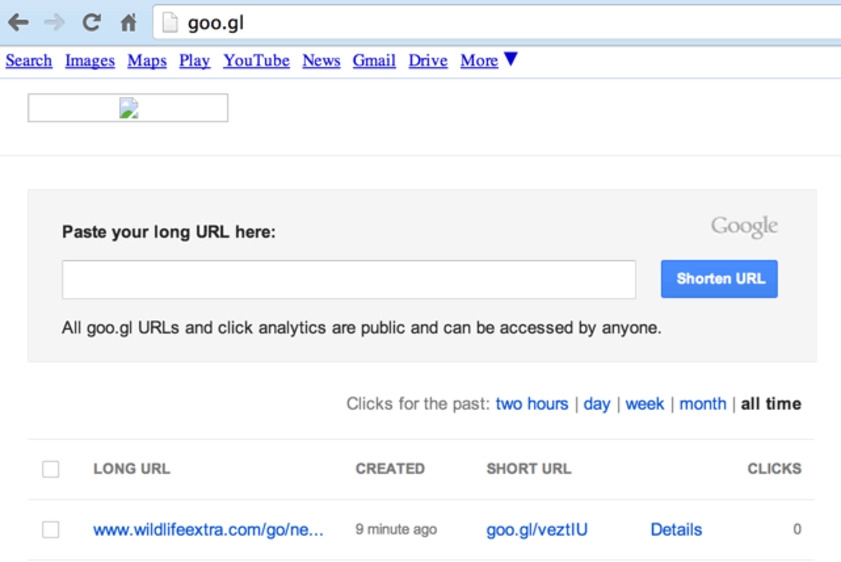Click the page icon in address bar
Image resolution: width=841 pixels, height=562 pixels.
[x=170, y=22]
